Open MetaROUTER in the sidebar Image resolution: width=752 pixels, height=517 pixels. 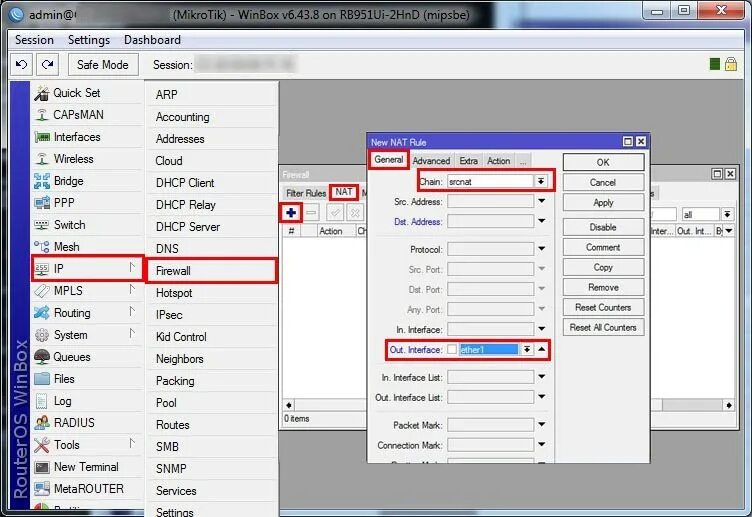click(x=88, y=489)
